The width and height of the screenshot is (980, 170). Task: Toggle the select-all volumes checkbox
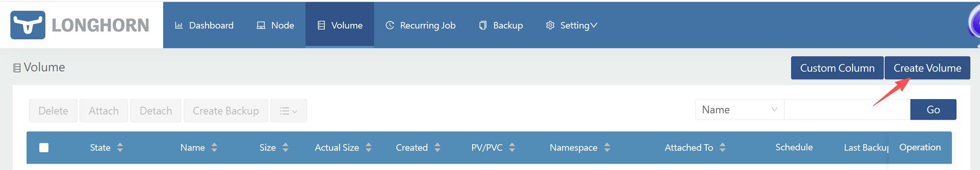point(44,148)
